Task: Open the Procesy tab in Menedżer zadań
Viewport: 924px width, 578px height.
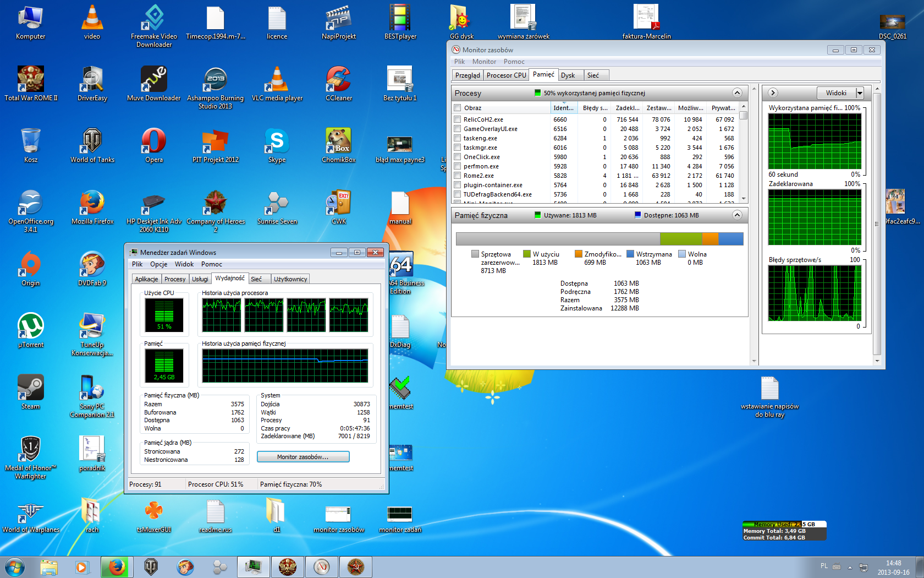Action: [x=175, y=279]
